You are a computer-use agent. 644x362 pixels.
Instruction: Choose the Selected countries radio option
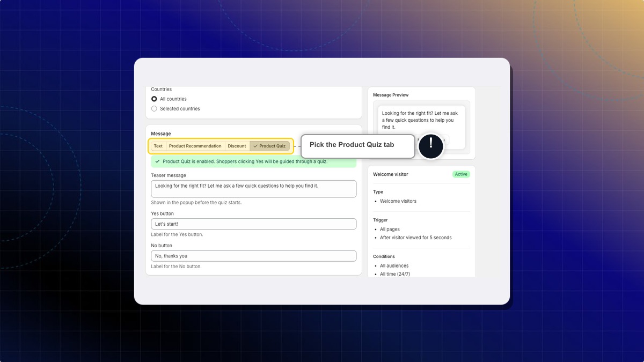[x=154, y=109]
